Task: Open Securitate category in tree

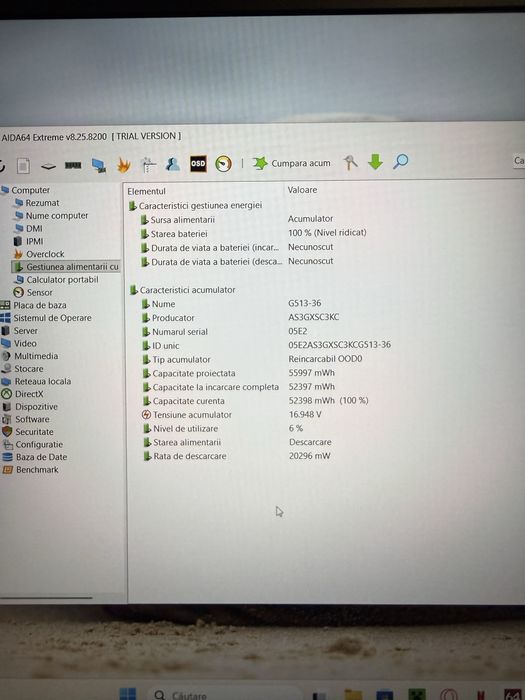Action: point(28,432)
